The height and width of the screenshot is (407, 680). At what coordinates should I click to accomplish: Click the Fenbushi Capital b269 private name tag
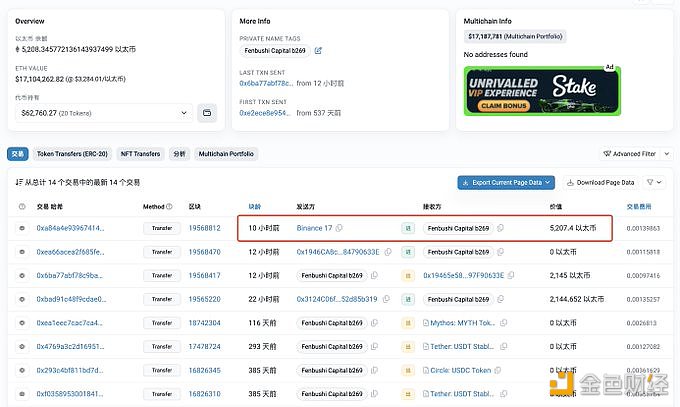[x=275, y=51]
